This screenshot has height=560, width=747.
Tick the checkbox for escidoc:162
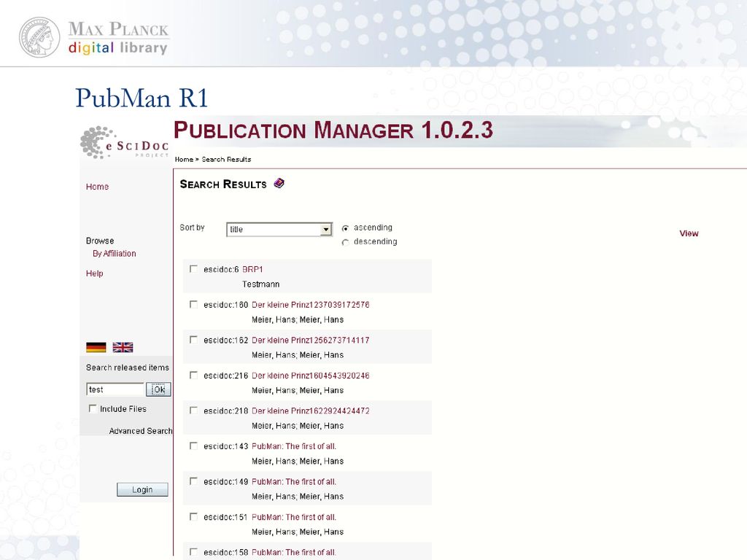193,340
